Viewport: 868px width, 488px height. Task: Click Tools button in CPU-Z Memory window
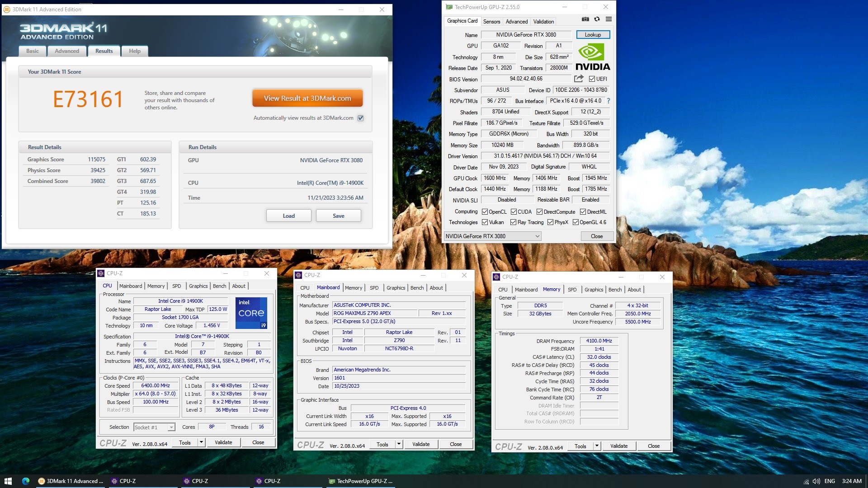point(580,446)
